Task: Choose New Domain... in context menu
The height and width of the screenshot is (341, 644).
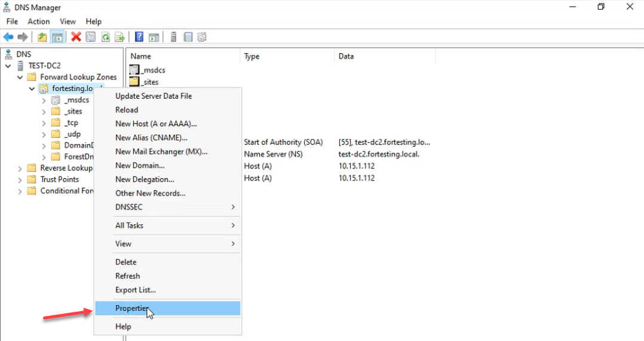Action: click(167, 165)
